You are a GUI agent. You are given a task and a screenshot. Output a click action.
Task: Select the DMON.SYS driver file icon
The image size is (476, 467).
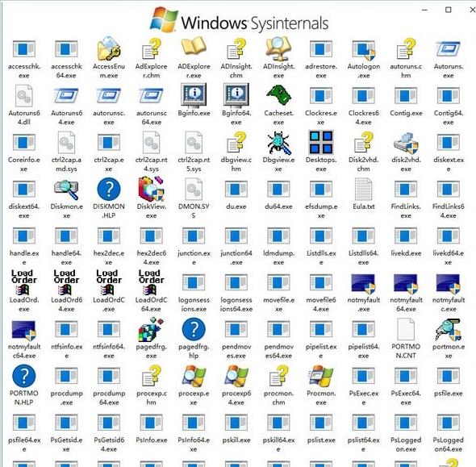(x=194, y=189)
